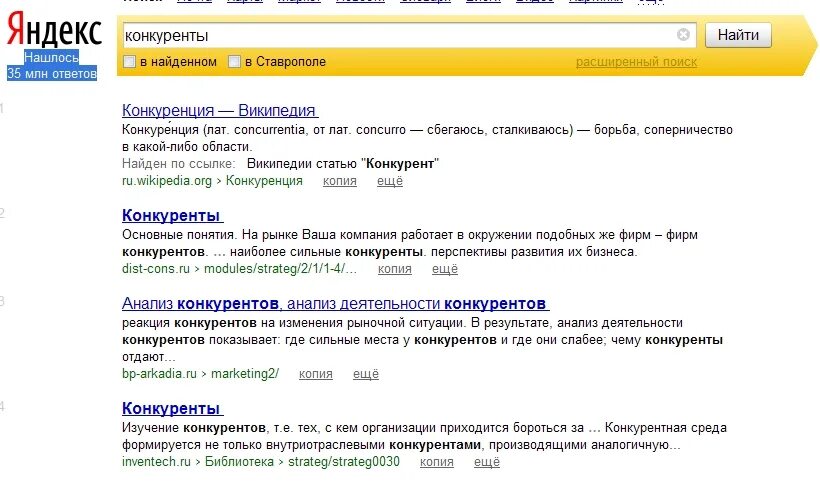The image size is (820, 481).
Task: Open the Библиотека breadcrumb link
Action: click(x=239, y=462)
